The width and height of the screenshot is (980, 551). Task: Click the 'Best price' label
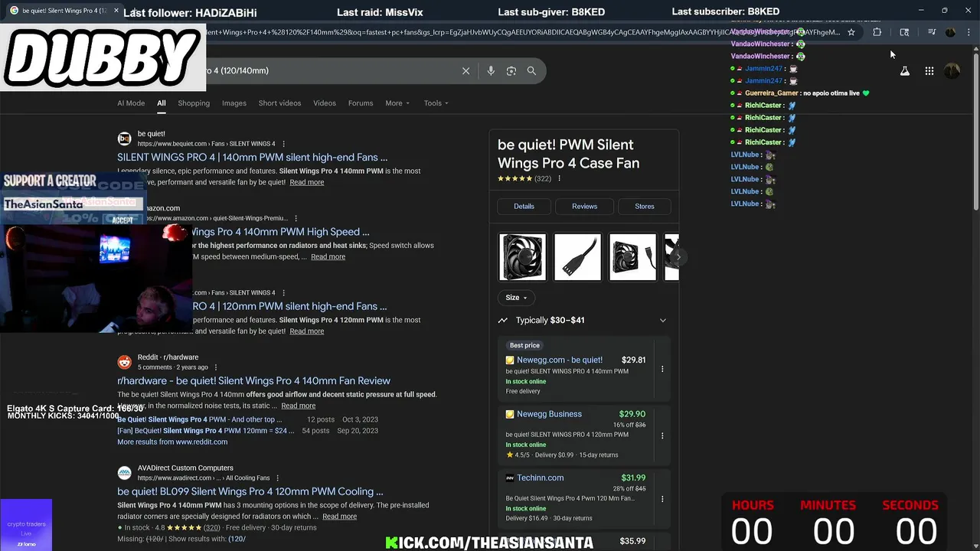click(524, 345)
